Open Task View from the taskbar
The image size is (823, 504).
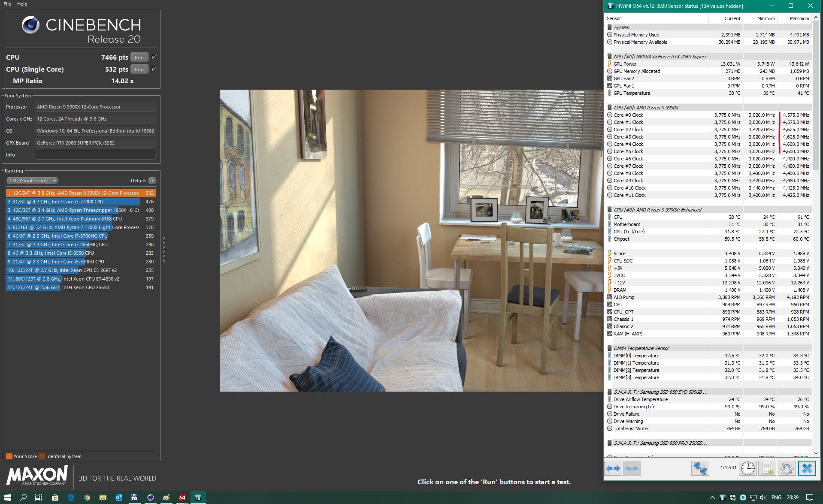point(39,498)
